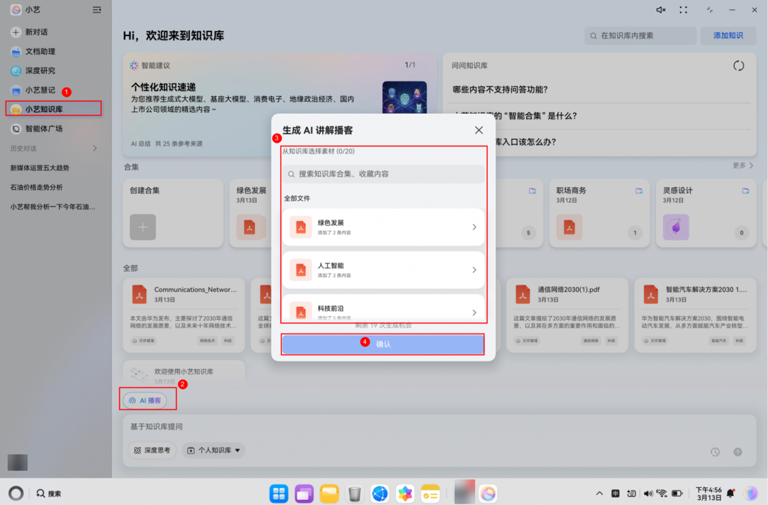The height and width of the screenshot is (505, 768).
Task: Open the 小艺 app icon in taskbar
Action: click(x=488, y=494)
